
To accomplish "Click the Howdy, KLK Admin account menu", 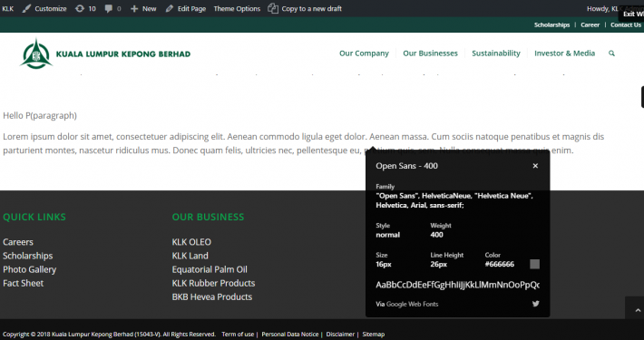I will click(615, 9).
